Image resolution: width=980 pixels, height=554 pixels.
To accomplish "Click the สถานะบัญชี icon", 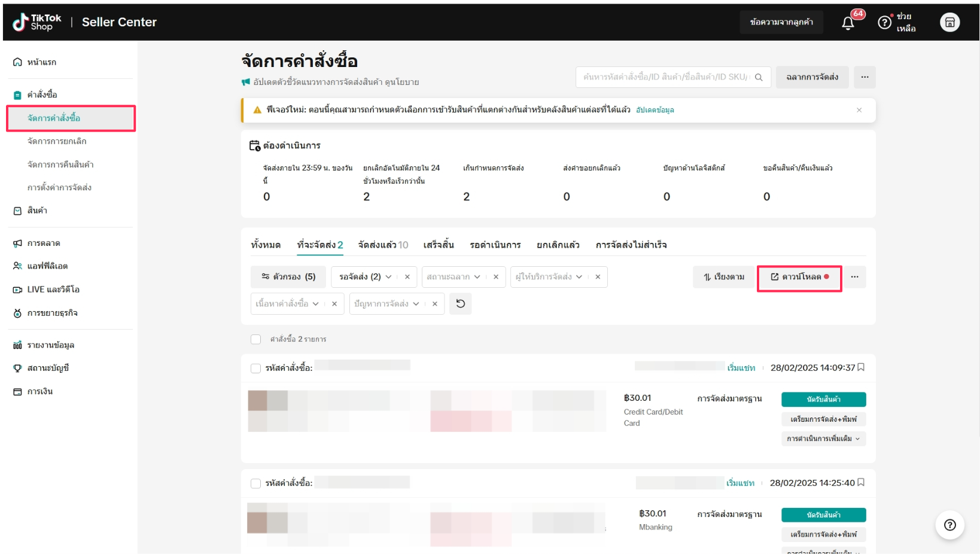I will tap(17, 368).
